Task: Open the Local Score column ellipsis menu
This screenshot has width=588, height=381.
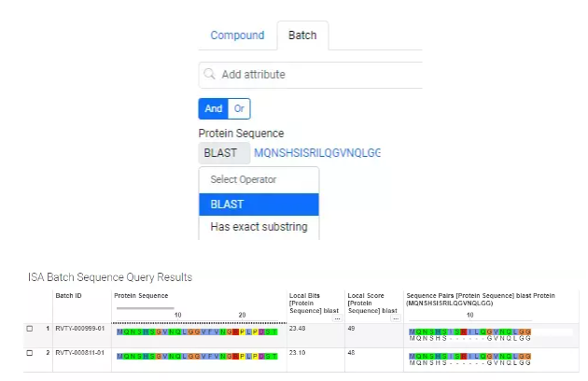Action: pos(396,317)
